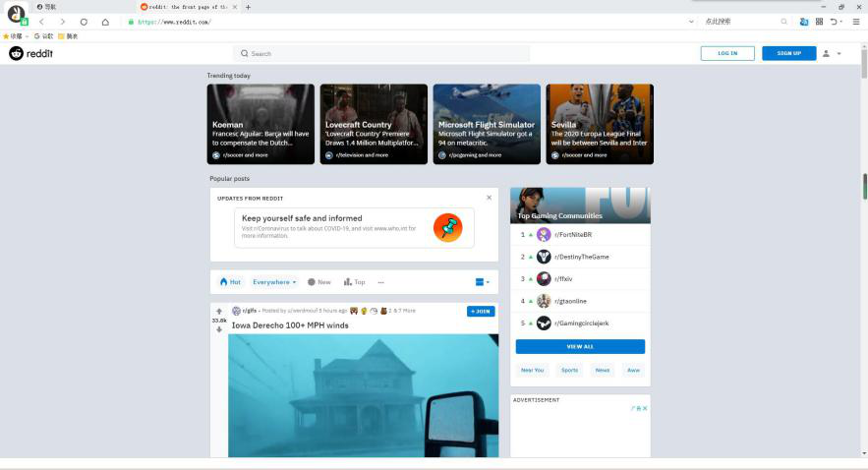Click the Keep yourself safe and informed card
This screenshot has height=470, width=868.
tap(354, 227)
